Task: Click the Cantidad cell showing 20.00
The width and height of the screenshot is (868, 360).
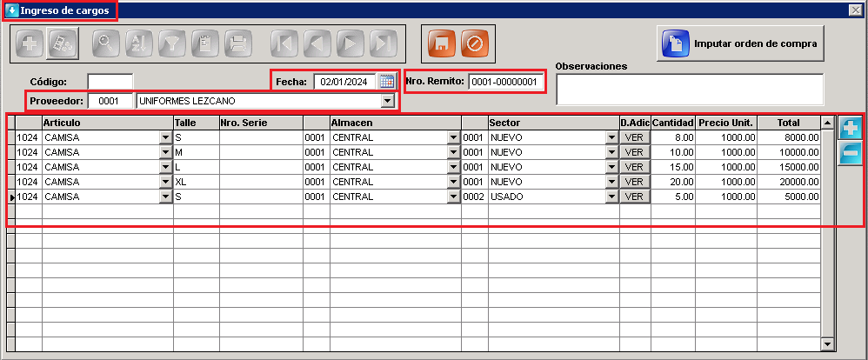Action: point(673,182)
